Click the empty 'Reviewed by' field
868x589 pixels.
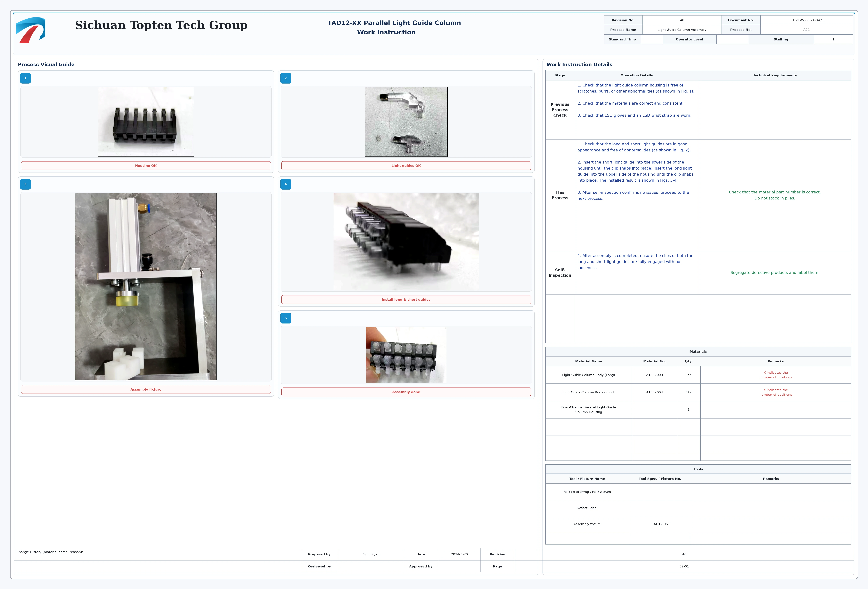click(370, 566)
